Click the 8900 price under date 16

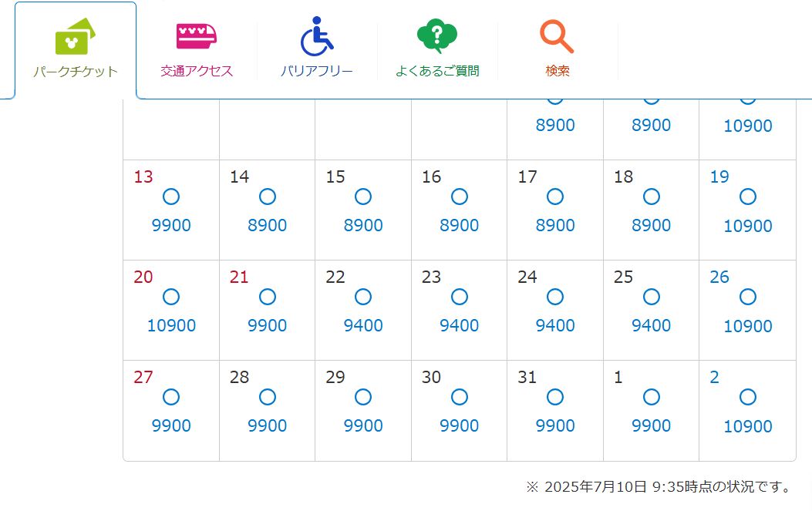pos(460,225)
